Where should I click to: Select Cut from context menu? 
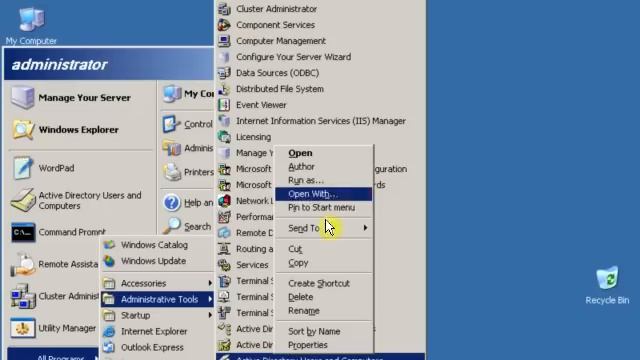[x=324, y=249]
